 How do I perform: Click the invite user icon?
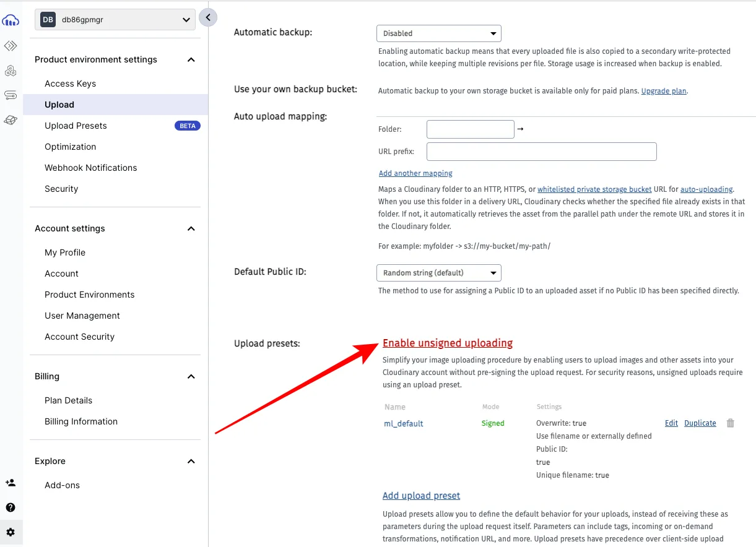pyautogui.click(x=11, y=483)
